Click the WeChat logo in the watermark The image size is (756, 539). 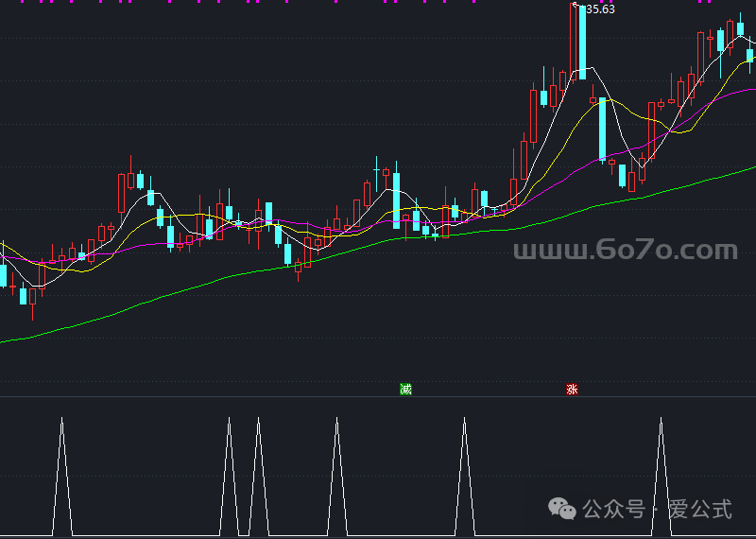565,510
